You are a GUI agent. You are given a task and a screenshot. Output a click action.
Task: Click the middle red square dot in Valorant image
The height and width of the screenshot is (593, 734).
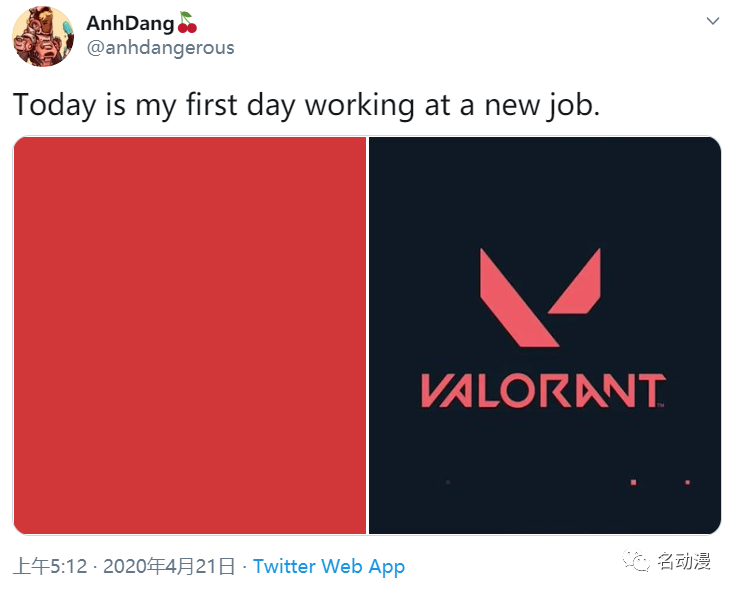pos(633,482)
